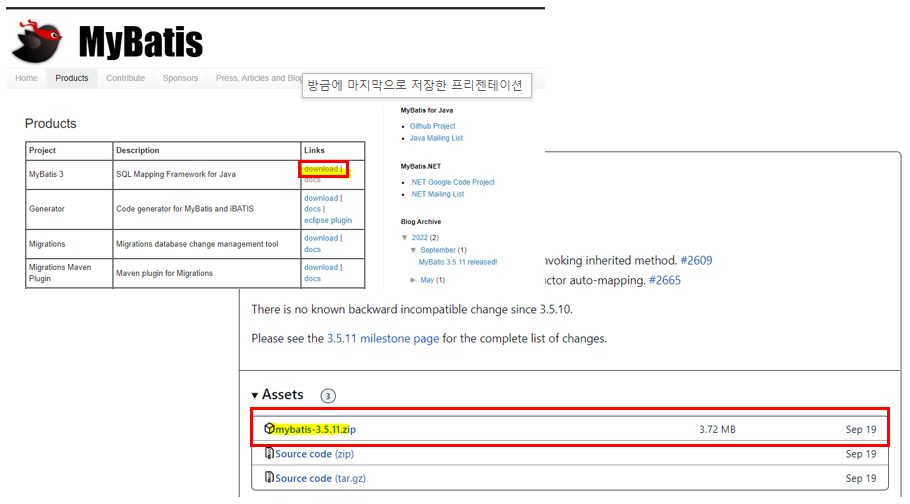This screenshot has width=910, height=504.
Task: Download Source code (tar.gz)
Action: click(320, 478)
